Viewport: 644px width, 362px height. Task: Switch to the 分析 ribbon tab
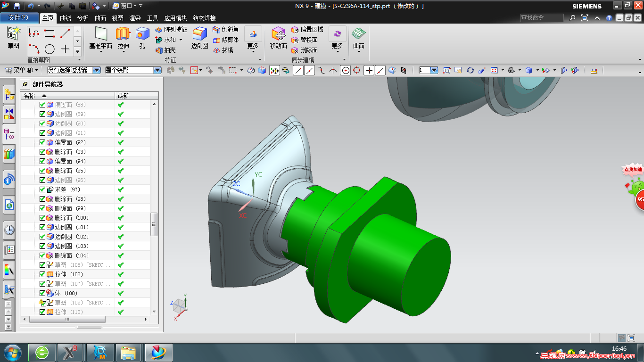click(x=83, y=18)
